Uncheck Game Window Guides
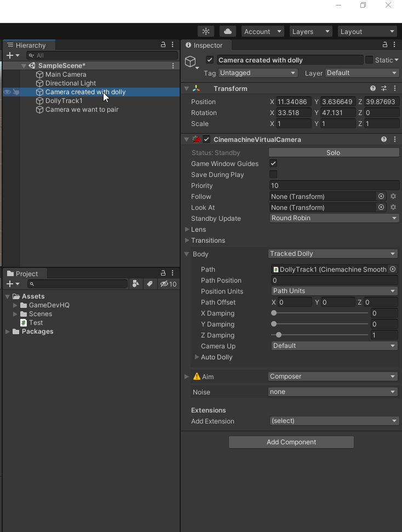 point(273,163)
